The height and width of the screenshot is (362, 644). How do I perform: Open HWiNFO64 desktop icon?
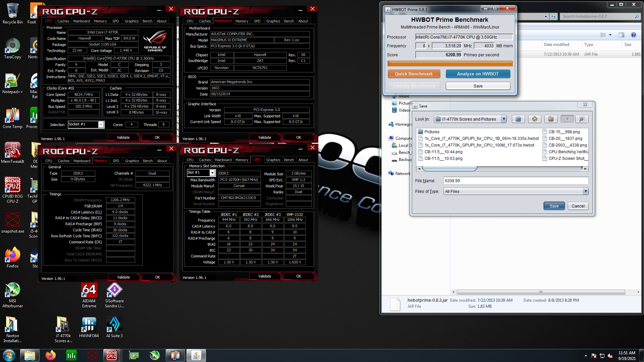[89, 327]
